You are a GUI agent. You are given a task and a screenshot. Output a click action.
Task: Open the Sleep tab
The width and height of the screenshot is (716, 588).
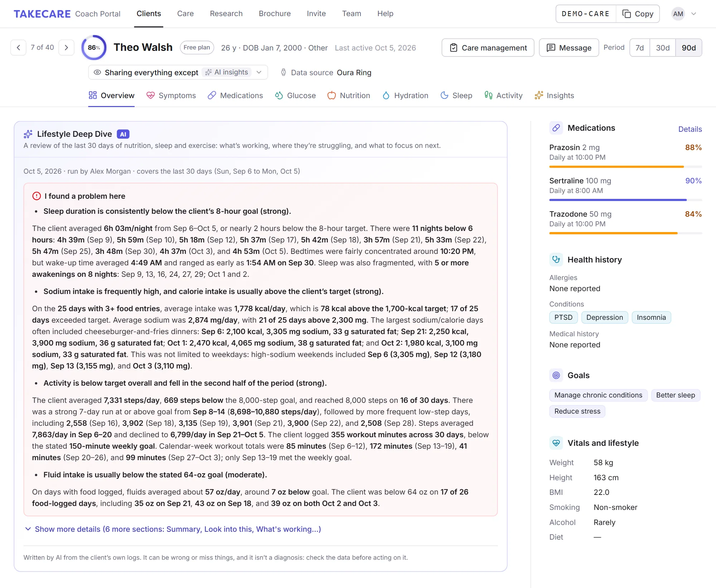point(456,96)
